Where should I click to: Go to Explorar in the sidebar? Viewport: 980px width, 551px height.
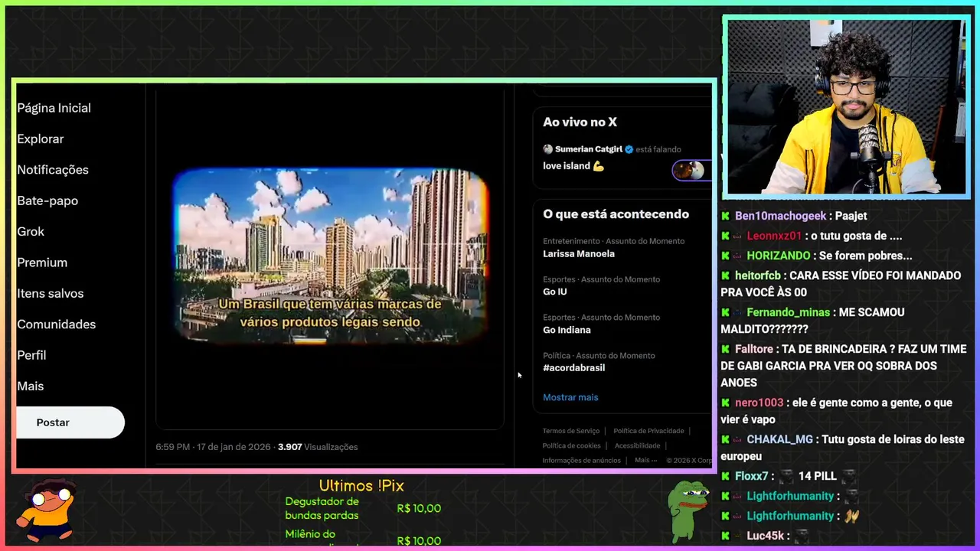[41, 139]
